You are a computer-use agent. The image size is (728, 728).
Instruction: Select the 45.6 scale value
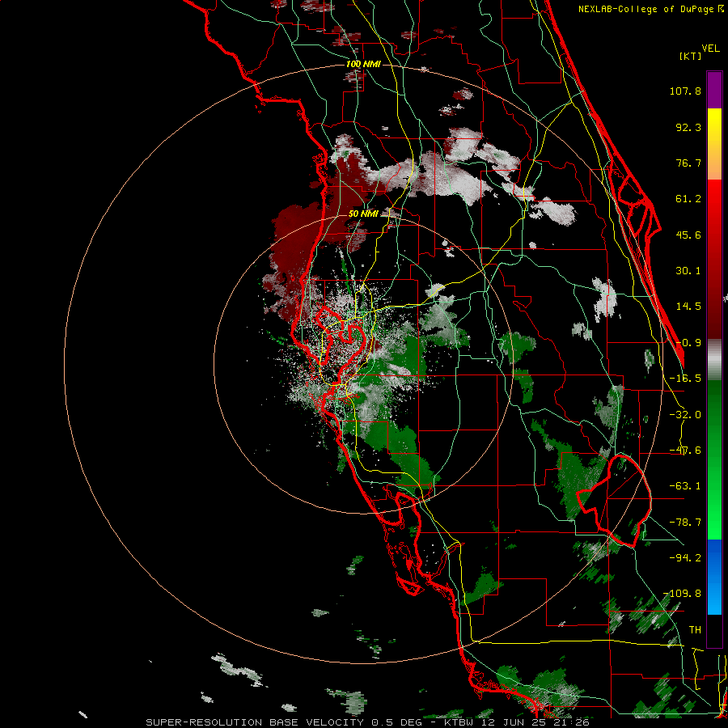[688, 235]
